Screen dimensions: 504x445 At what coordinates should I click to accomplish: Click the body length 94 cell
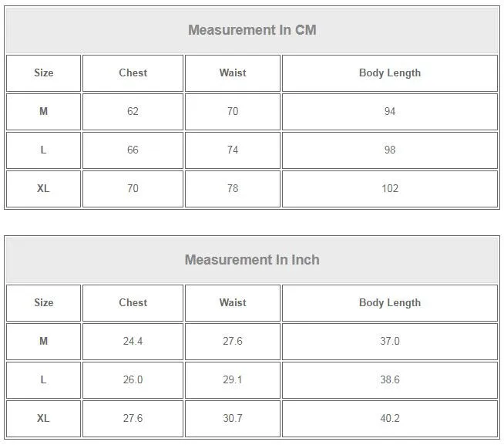pyautogui.click(x=390, y=112)
